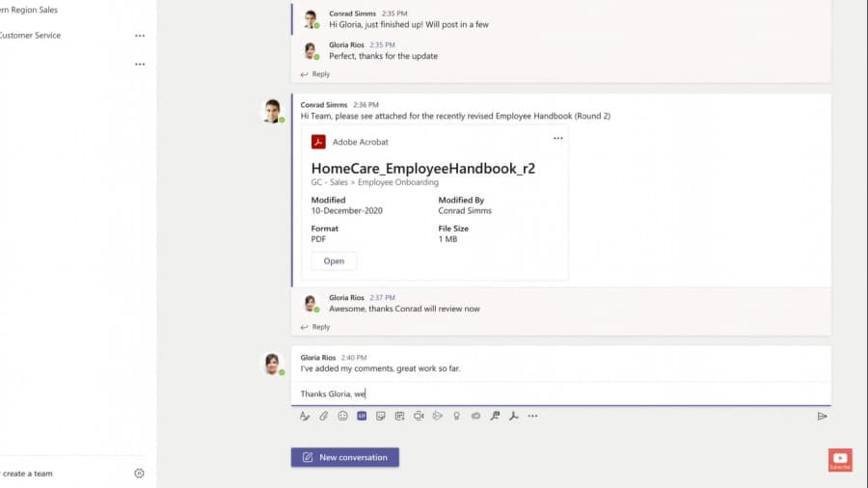The image size is (868, 488).
Task: Show more compose toolbar options ellipsis
Action: (532, 416)
